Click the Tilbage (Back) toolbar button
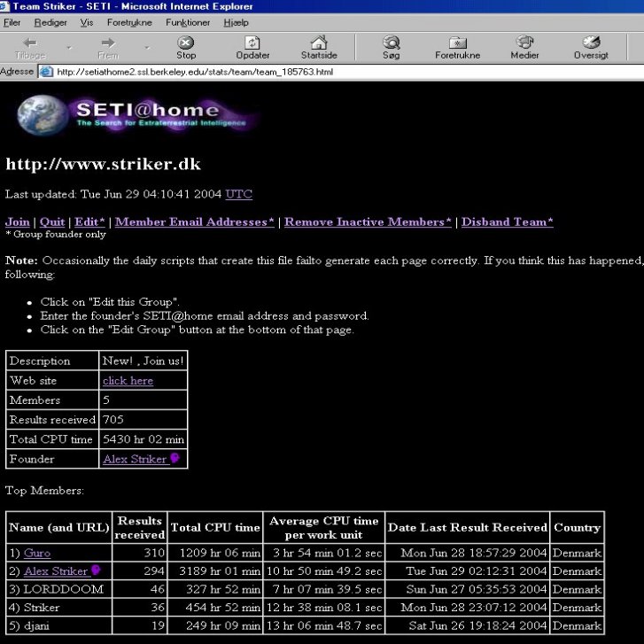This screenshot has width=644, height=644. point(30,47)
